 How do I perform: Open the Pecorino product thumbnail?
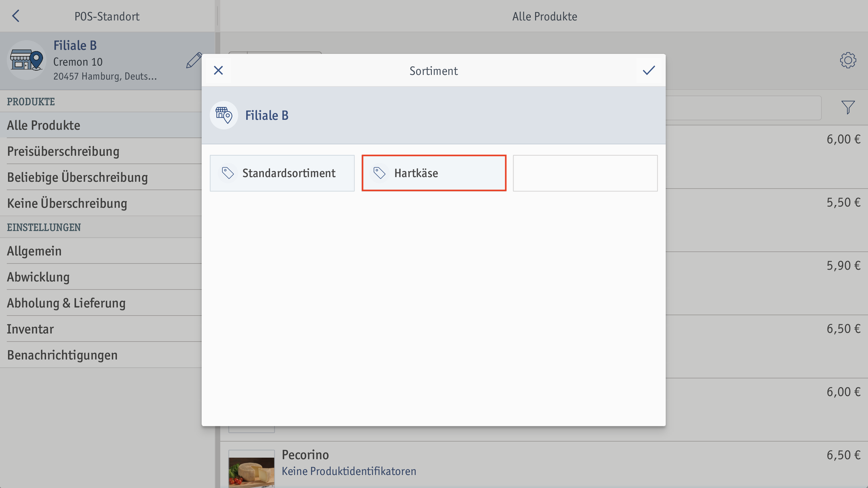click(x=251, y=469)
